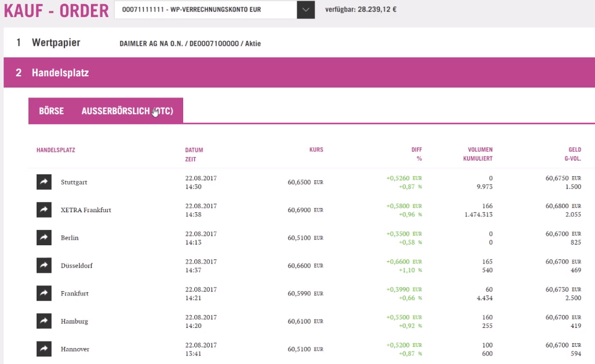Screen dimensions: 595x364
Task: Sort by Handelsplatz column header
Action: [56, 150]
